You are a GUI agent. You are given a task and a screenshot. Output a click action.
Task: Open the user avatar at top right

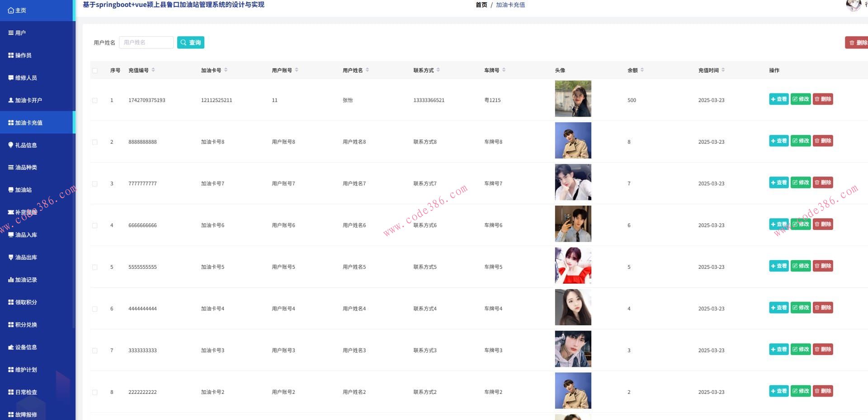[853, 5]
